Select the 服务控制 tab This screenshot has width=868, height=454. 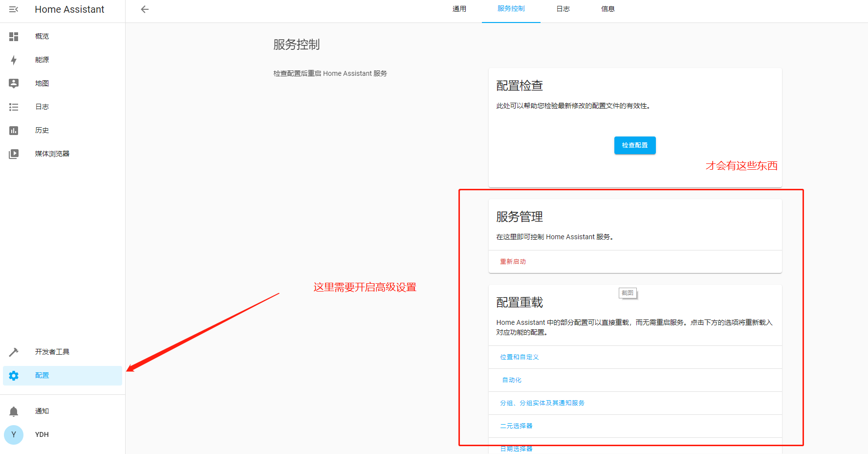[511, 9]
